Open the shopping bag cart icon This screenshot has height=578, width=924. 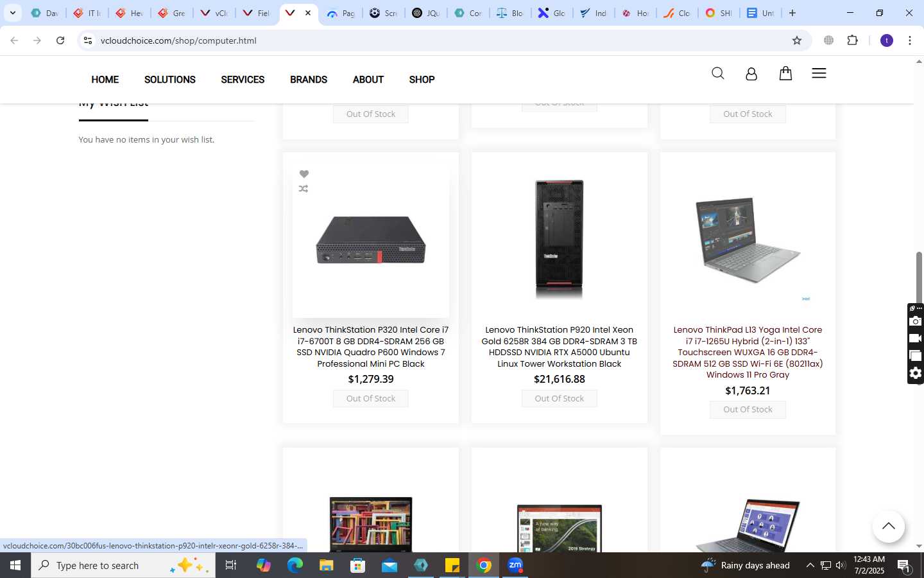785,73
